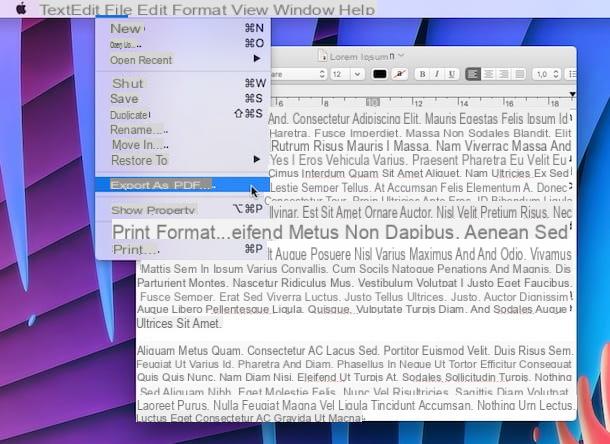
Task: Open the Format menu
Action: 198,10
